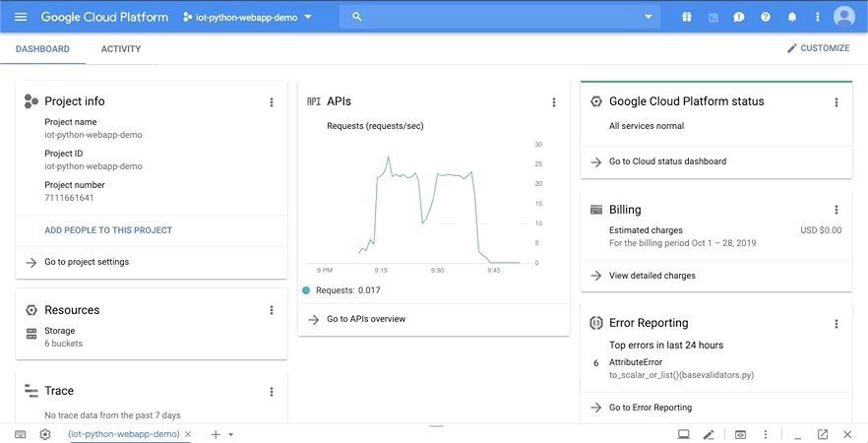
Task: Open Cloud Shell settings gear icon
Action: 45,434
